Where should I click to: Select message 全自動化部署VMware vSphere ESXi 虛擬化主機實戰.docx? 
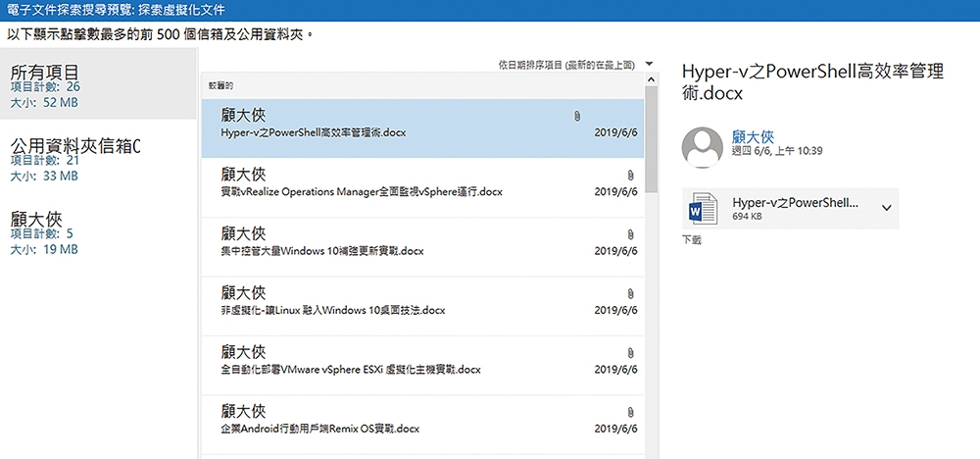(x=421, y=365)
